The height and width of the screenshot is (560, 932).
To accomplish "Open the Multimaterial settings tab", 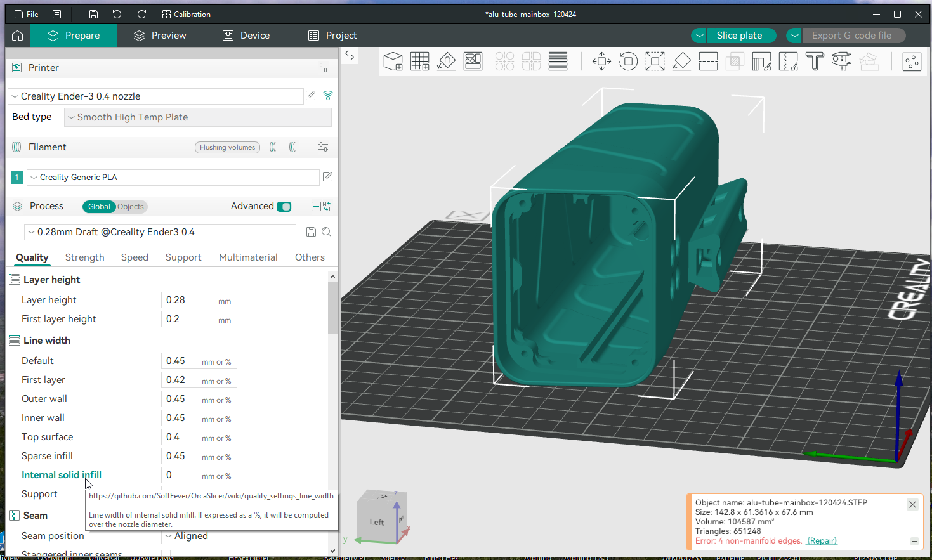I will point(248,257).
